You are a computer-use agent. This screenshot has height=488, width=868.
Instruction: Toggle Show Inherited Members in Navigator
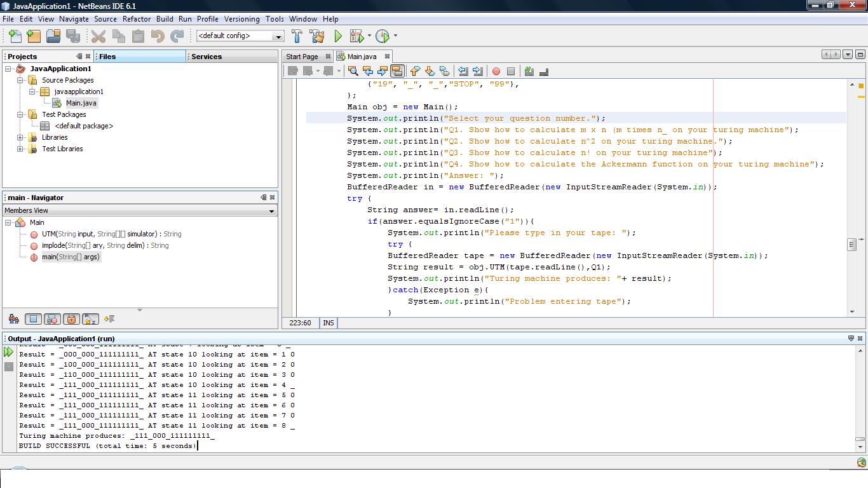(x=13, y=319)
